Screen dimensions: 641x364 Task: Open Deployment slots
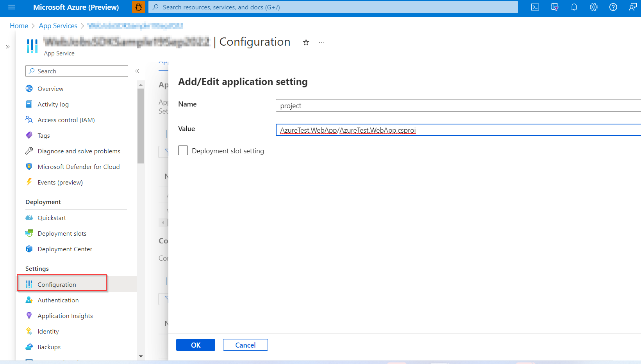[x=62, y=233]
